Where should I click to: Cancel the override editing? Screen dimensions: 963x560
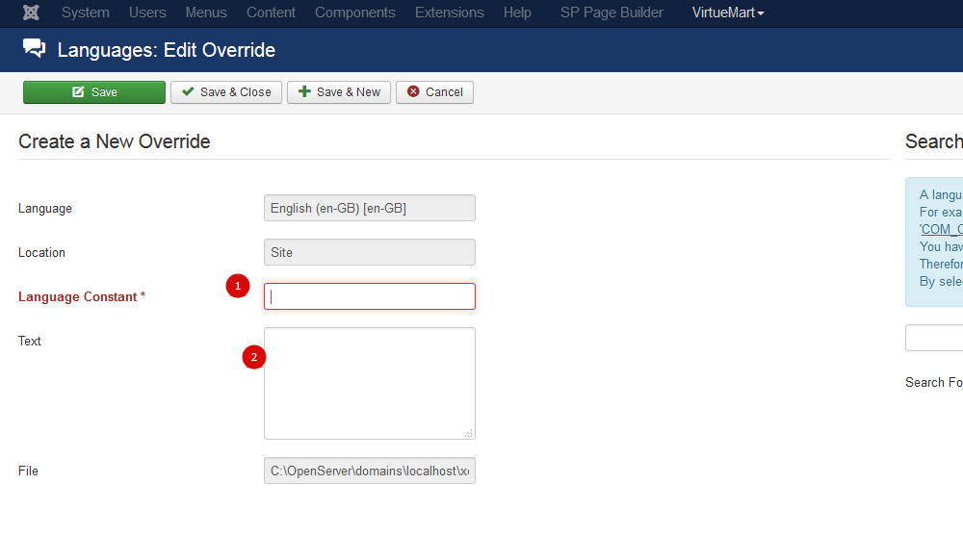pos(434,92)
